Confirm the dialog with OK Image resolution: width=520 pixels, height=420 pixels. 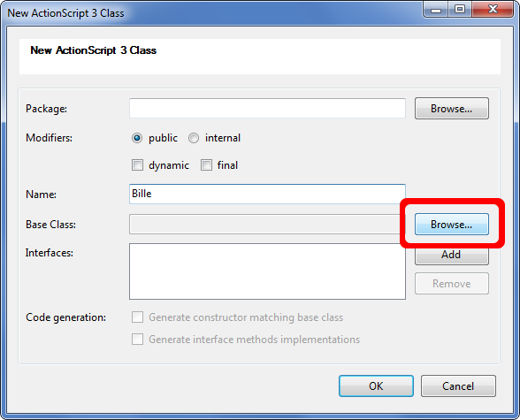point(376,386)
